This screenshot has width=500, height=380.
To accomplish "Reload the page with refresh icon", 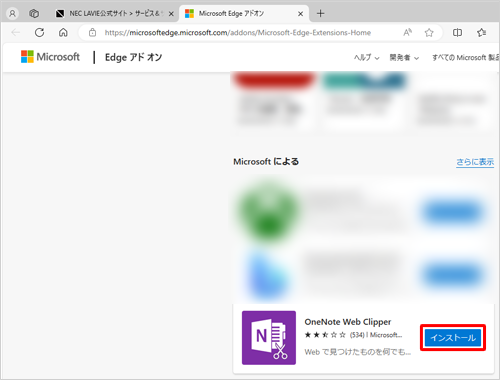I will pyautogui.click(x=39, y=32).
